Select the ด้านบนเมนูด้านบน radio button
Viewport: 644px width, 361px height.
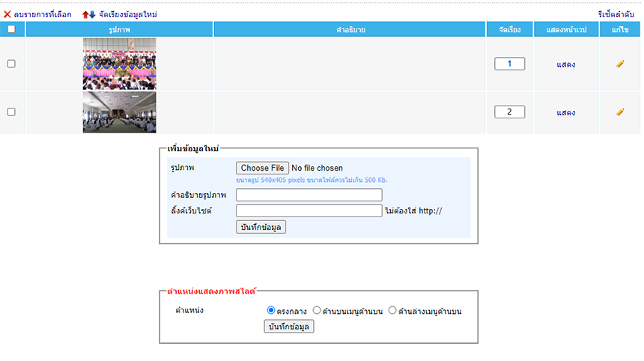pyautogui.click(x=316, y=310)
